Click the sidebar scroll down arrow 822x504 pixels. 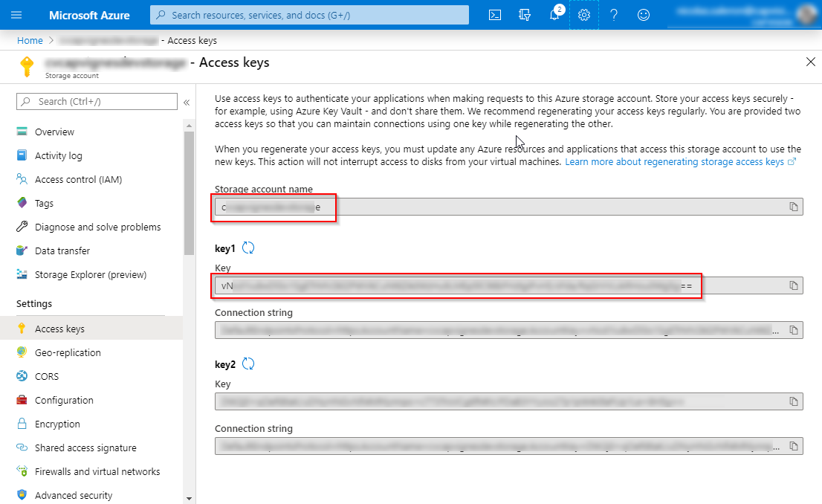pos(190,498)
